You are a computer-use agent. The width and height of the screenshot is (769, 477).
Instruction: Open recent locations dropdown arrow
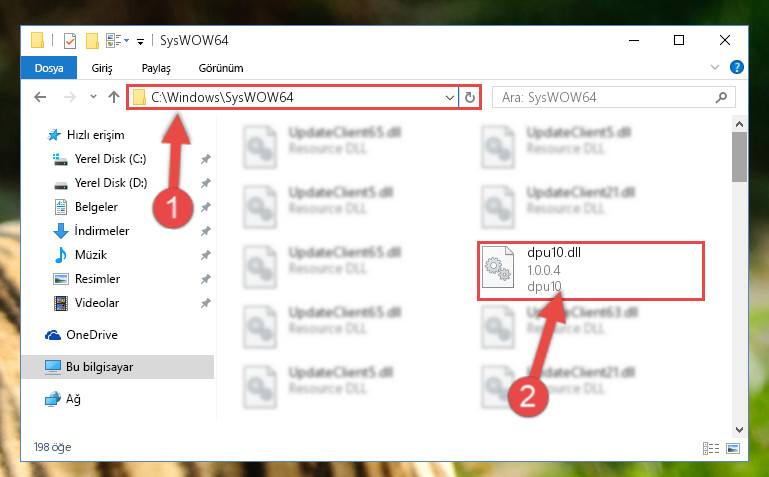(x=93, y=97)
